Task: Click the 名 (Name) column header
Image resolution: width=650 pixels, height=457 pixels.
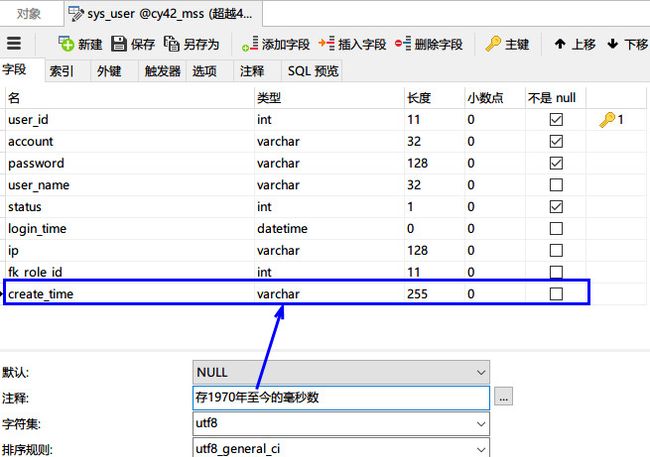Action: tap(130, 98)
